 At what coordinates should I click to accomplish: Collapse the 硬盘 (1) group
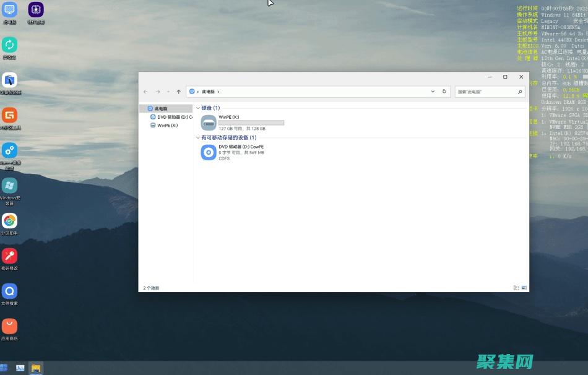[x=198, y=108]
